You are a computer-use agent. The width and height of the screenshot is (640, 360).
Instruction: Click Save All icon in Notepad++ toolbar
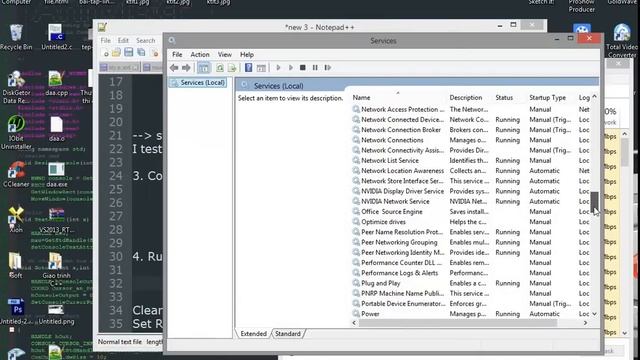coord(141,52)
